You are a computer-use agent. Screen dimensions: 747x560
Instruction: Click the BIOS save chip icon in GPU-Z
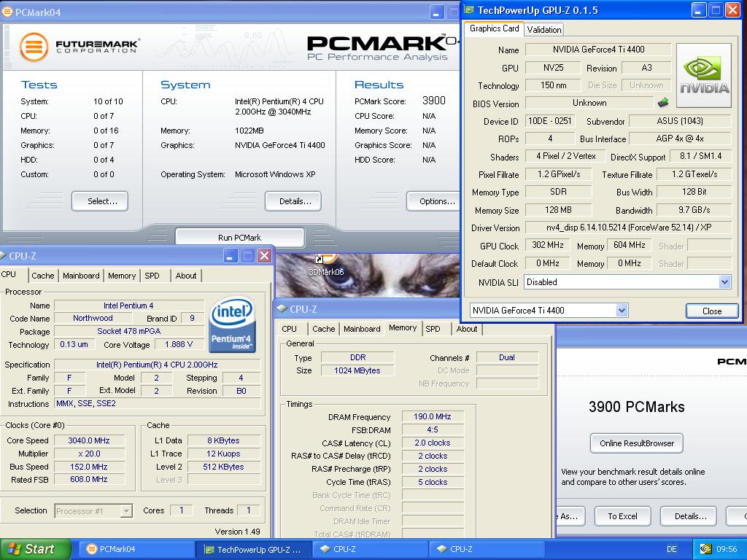pos(662,102)
